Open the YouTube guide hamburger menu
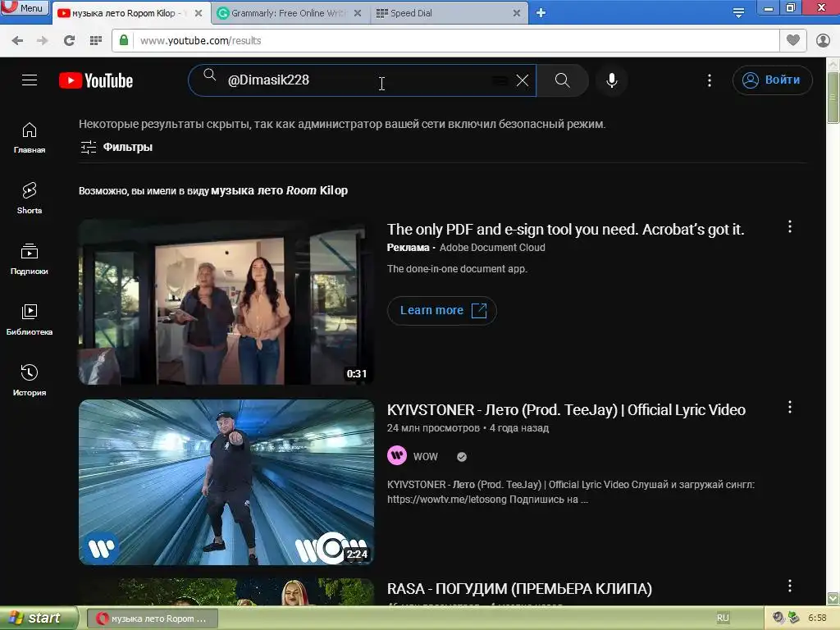The image size is (840, 630). pyautogui.click(x=30, y=80)
